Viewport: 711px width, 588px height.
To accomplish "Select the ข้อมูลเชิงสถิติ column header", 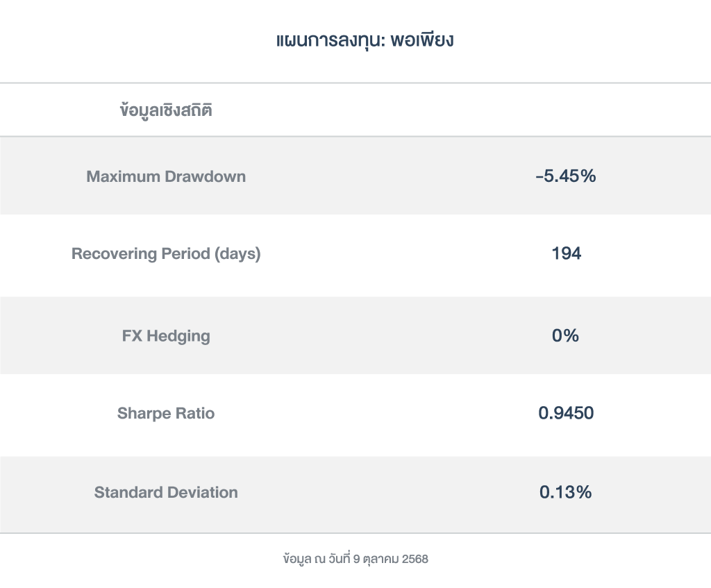I will point(166,110).
